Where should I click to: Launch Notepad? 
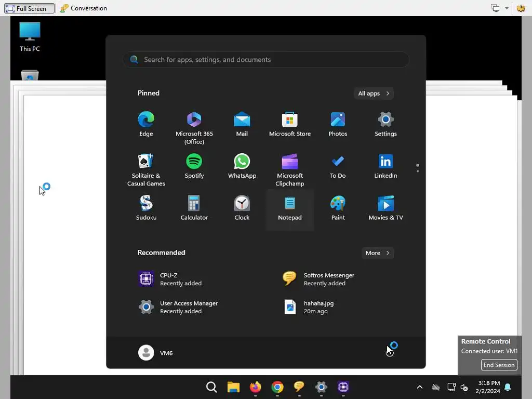tap(290, 210)
